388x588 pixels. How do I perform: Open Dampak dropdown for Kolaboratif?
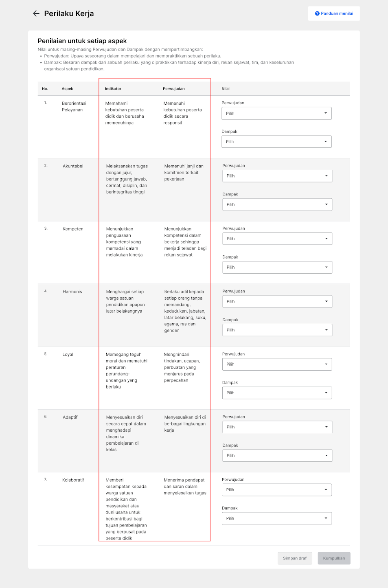tap(277, 518)
